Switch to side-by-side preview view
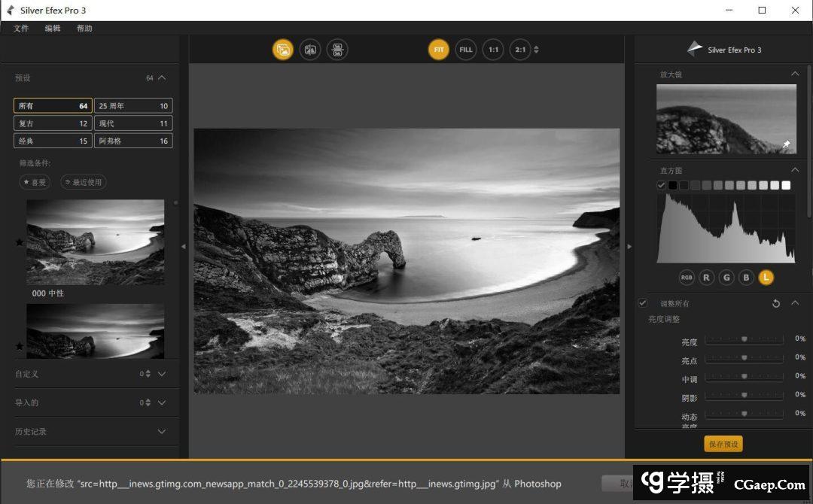This screenshot has width=813, height=504. pyautogui.click(x=337, y=50)
